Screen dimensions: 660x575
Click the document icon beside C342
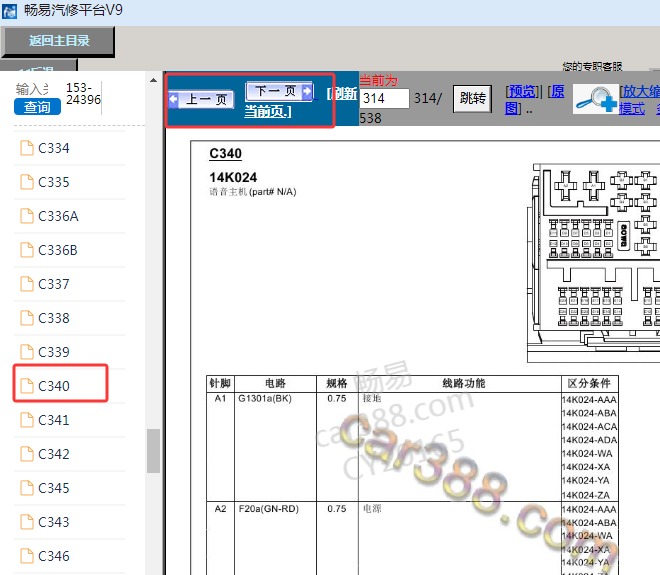coord(27,454)
